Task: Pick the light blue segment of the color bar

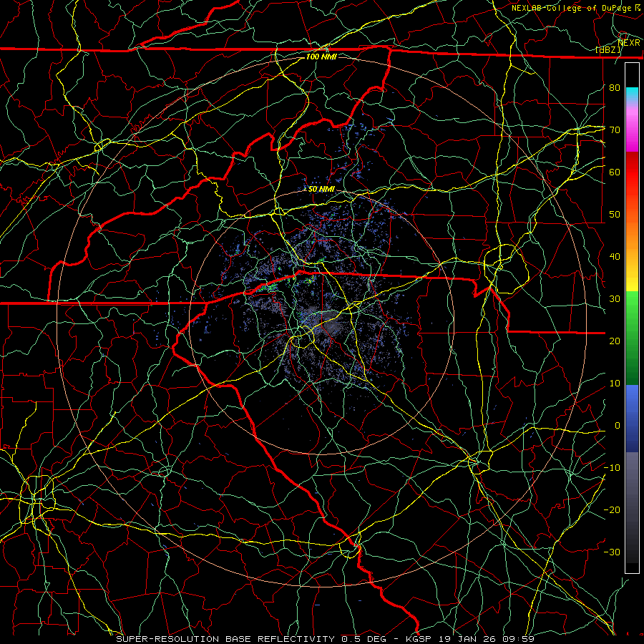Action: point(632,396)
